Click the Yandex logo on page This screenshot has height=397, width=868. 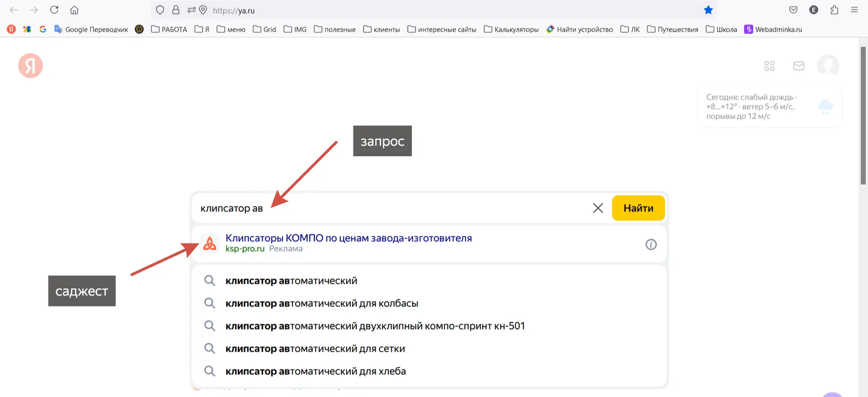point(30,66)
